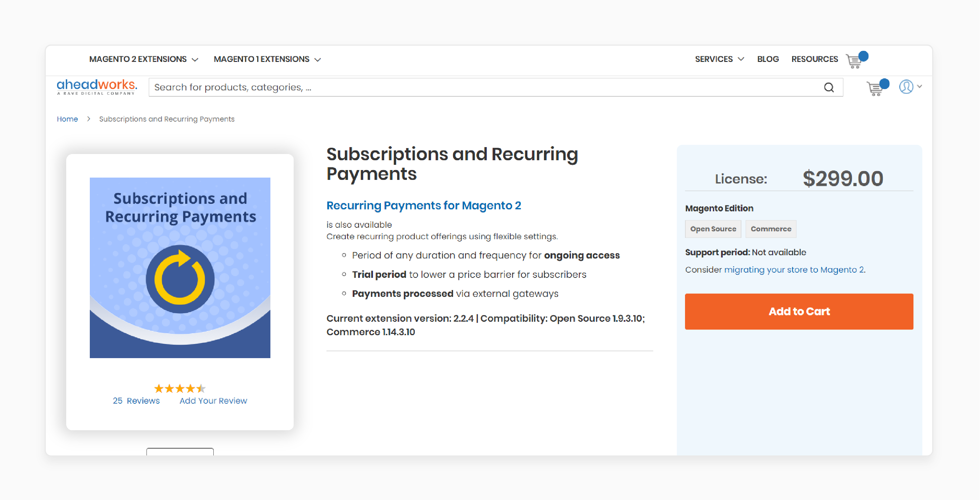Go to the Home breadcrumb
Image resolution: width=980 pixels, height=500 pixels.
[x=67, y=119]
